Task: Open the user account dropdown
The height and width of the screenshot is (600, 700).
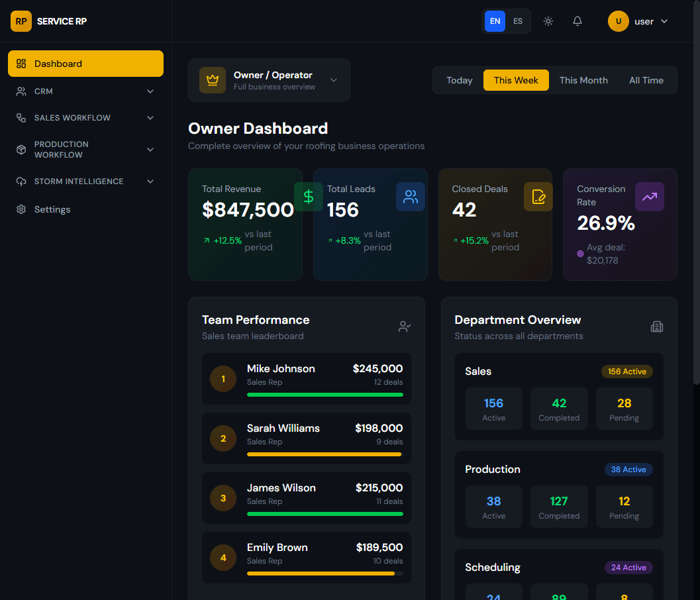Action: point(638,21)
